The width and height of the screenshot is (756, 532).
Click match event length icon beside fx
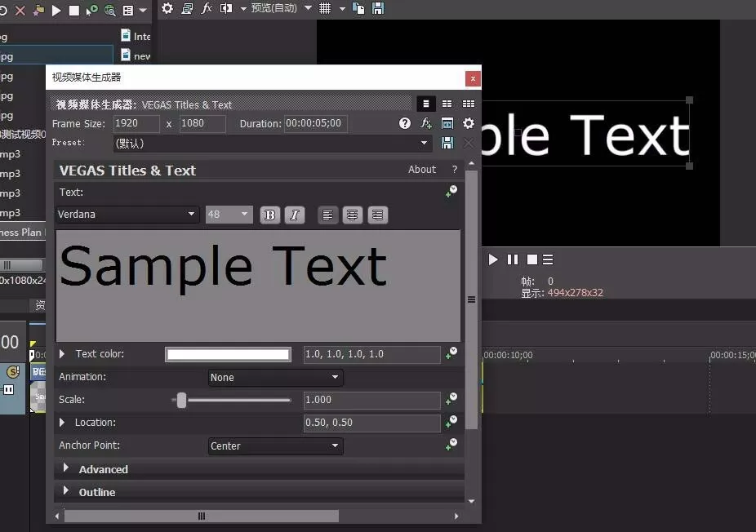pyautogui.click(x=447, y=123)
